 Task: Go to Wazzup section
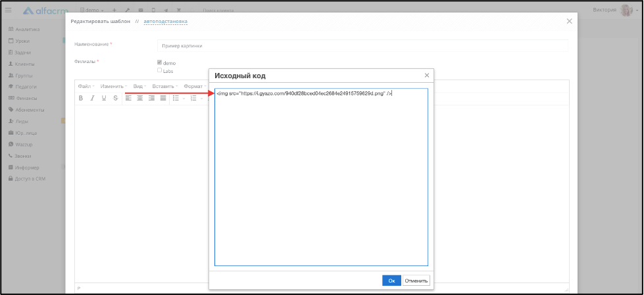point(20,145)
